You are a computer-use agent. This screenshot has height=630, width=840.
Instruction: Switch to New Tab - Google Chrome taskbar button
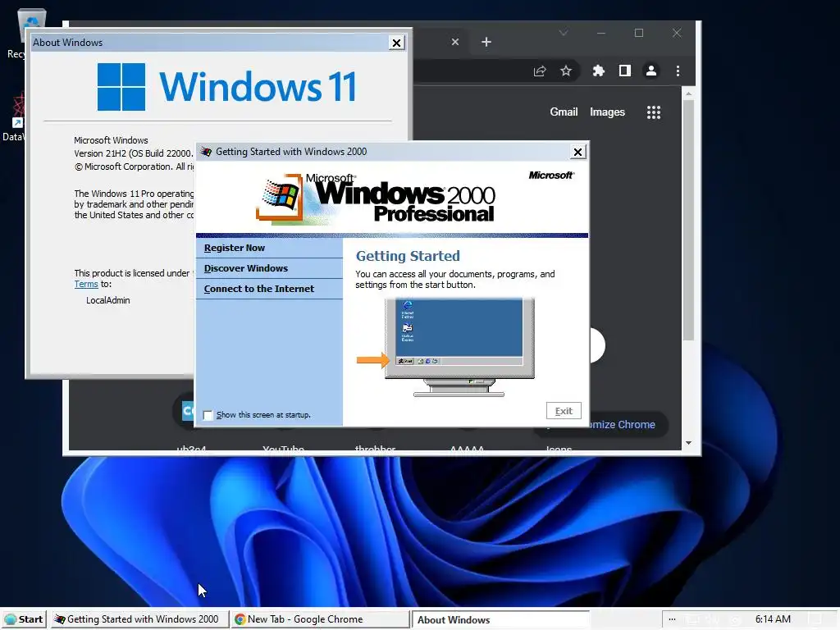click(x=321, y=619)
